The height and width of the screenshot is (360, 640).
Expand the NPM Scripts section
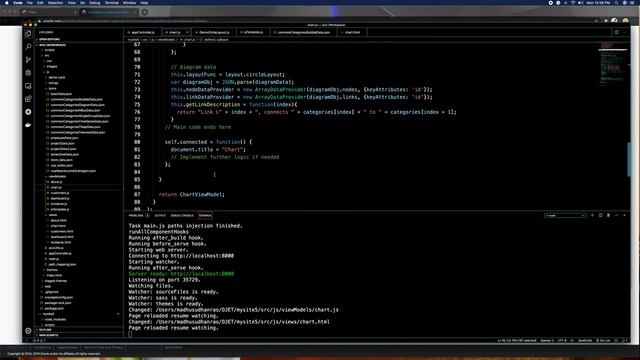(49, 335)
